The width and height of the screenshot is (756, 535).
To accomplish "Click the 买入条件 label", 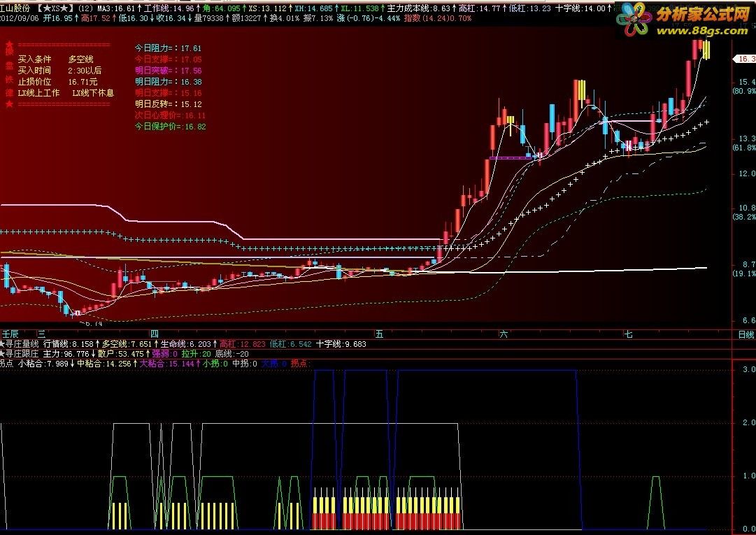I will (34, 59).
